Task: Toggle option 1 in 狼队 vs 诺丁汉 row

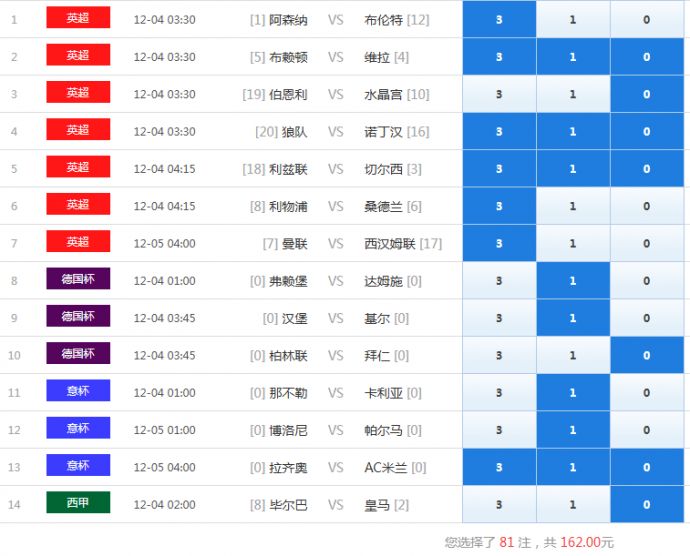Action: coord(573,132)
